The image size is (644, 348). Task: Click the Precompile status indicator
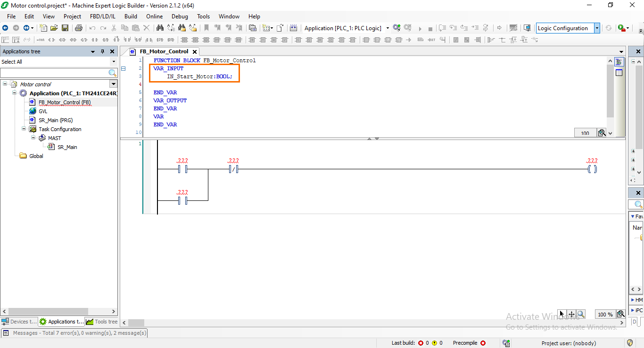(469, 343)
